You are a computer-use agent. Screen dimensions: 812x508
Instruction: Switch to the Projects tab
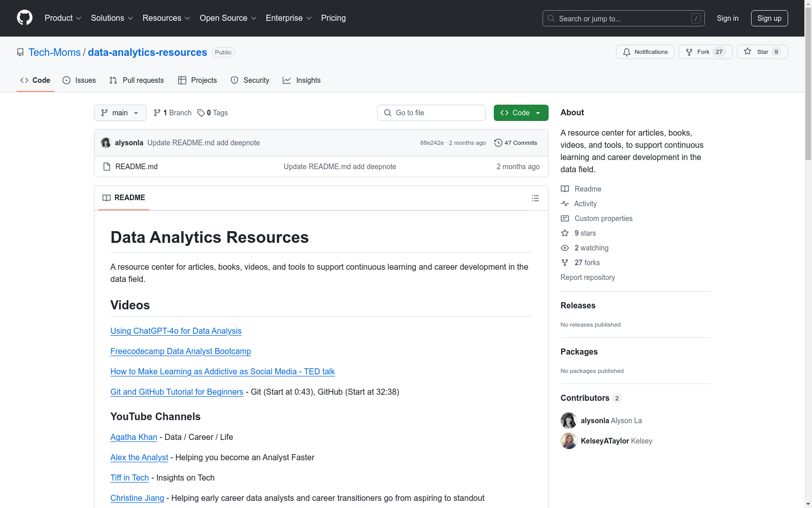(x=197, y=80)
